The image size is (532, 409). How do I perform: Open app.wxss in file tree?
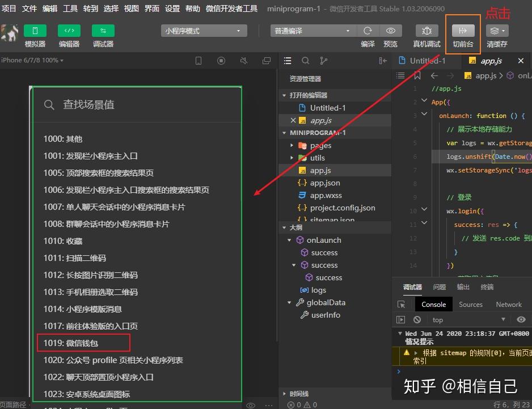(x=326, y=196)
